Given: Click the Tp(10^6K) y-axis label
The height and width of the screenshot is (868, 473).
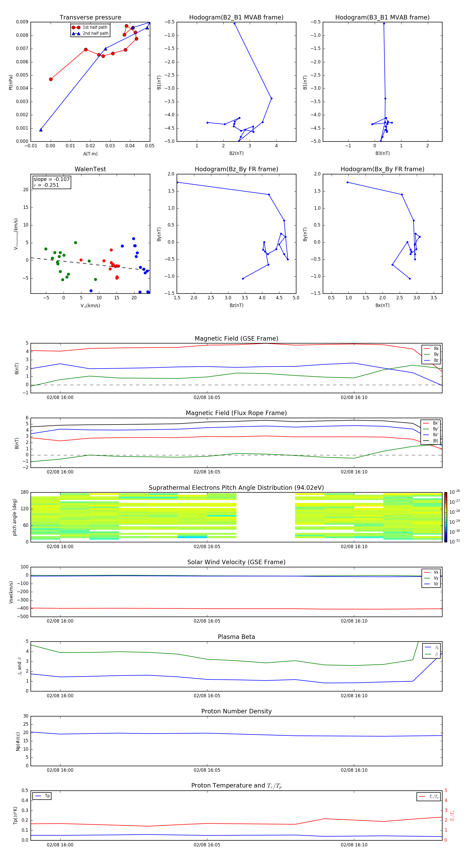Looking at the screenshot, I should [15, 815].
